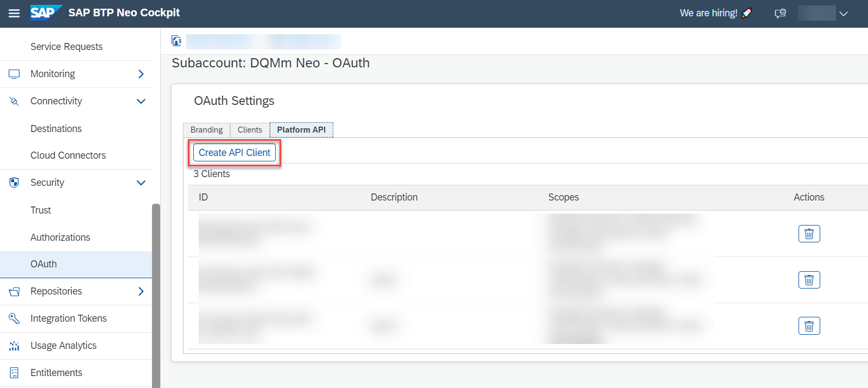Click the sidebar vertical scrollbar
Screen dimensions: 868x388
tap(156, 296)
